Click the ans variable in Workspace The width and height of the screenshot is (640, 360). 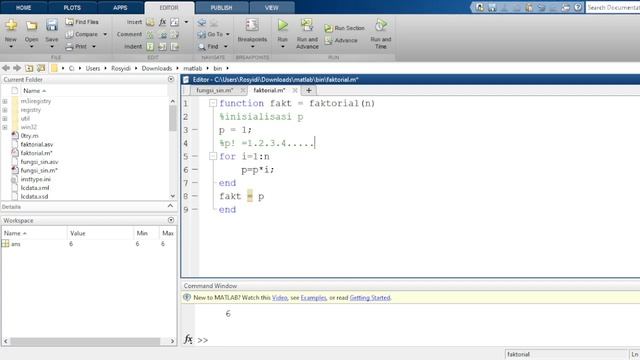16,244
